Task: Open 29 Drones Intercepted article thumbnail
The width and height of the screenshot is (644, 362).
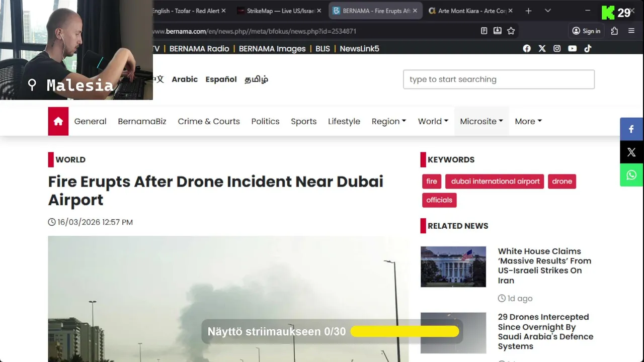Action: [453, 333]
